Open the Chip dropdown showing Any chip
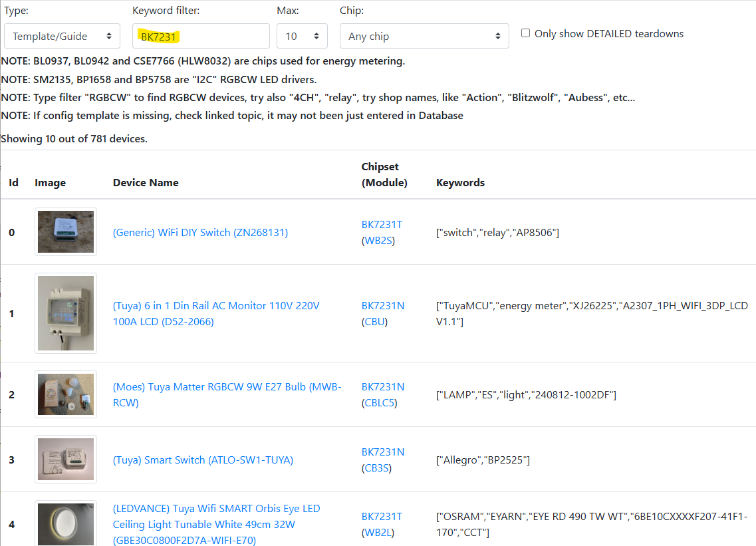Screen dimensions: 756x546 point(424,36)
